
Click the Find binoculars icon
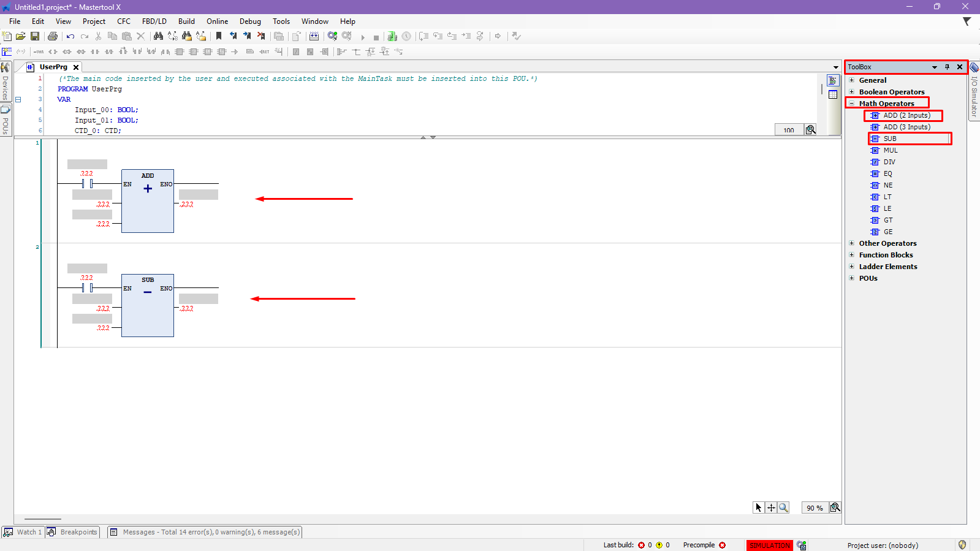pos(158,36)
